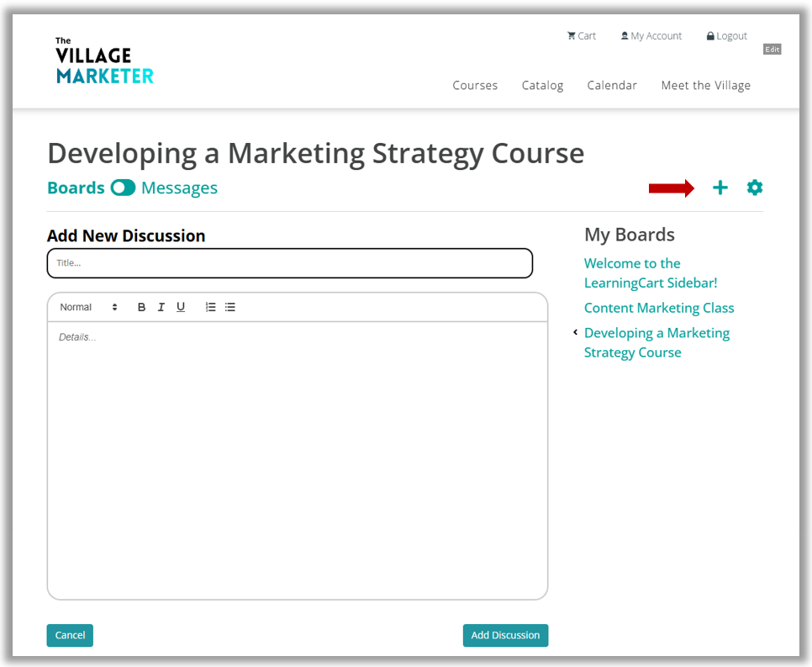The image size is (812, 667).
Task: Click into the Details text area
Action: coord(298,460)
